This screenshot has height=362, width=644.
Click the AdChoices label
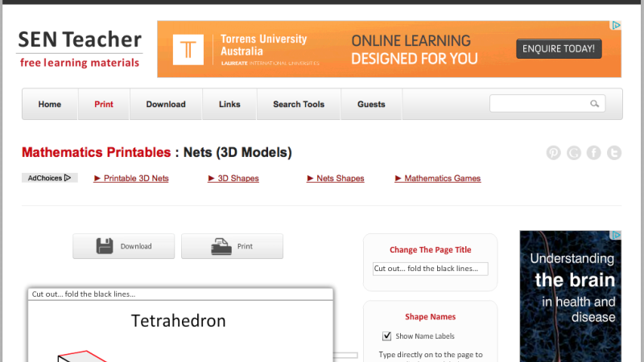pos(49,178)
